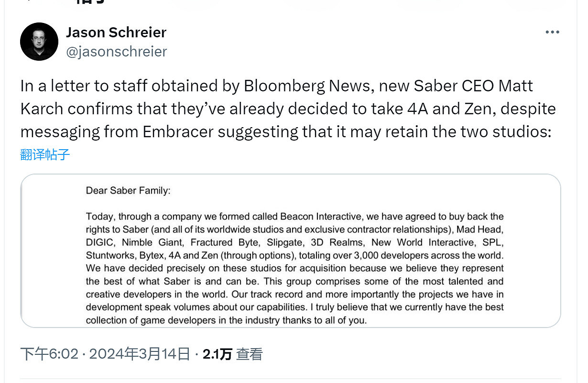Select the tweet body text

click(x=287, y=109)
